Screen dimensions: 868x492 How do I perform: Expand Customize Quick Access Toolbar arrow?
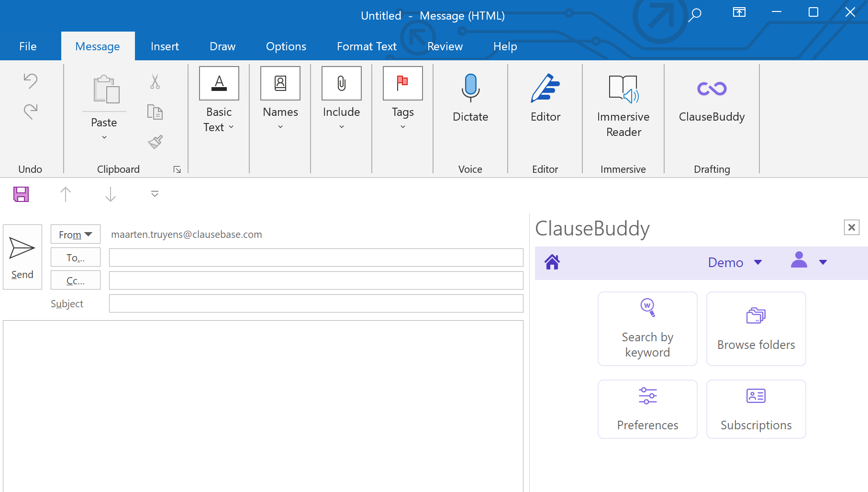155,194
